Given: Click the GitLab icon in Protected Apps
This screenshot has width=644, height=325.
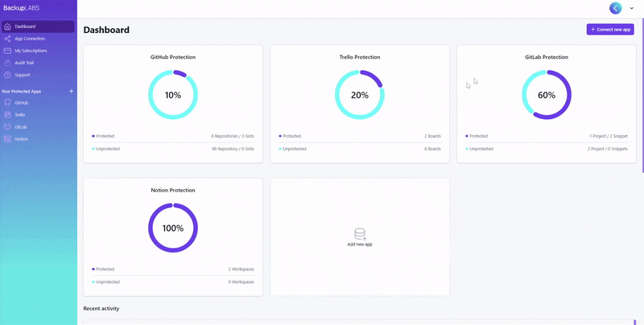Looking at the screenshot, I should (x=7, y=127).
